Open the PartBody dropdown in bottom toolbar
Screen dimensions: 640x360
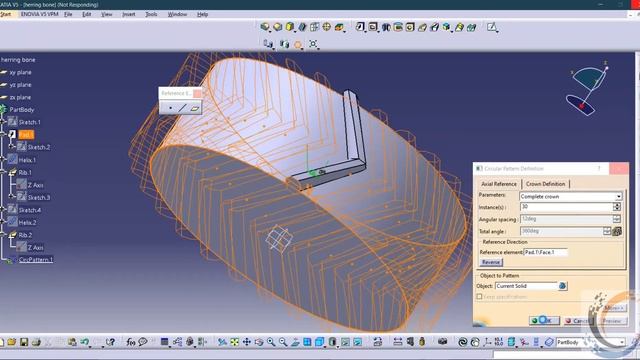[x=622, y=342]
